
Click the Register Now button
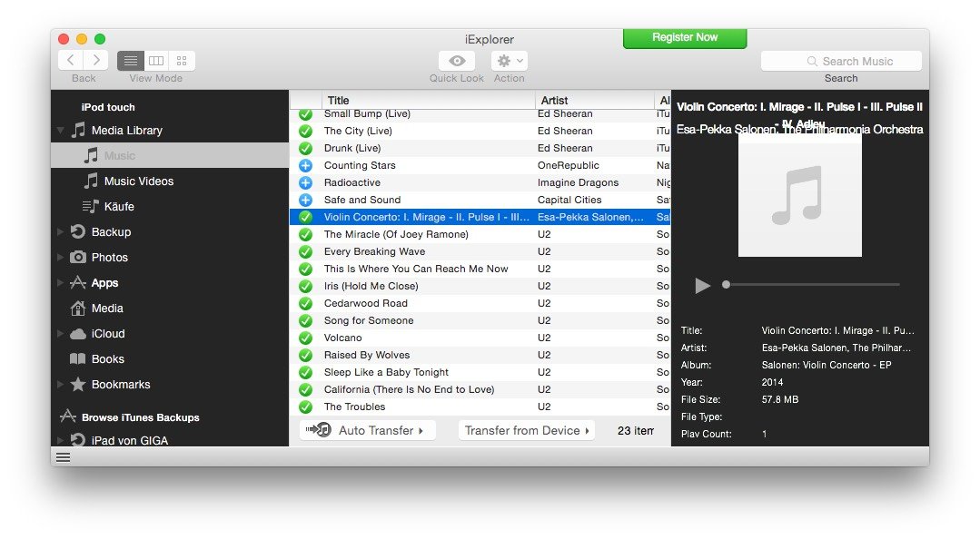[684, 38]
